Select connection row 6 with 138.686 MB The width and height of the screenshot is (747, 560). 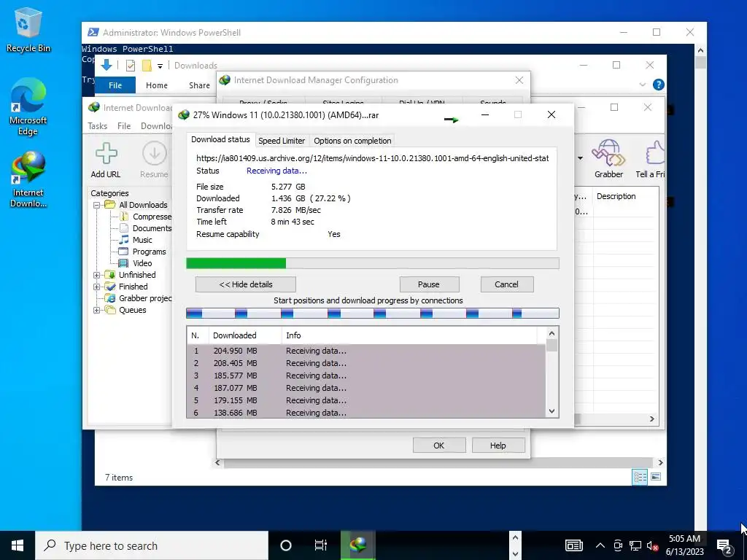[366, 413]
